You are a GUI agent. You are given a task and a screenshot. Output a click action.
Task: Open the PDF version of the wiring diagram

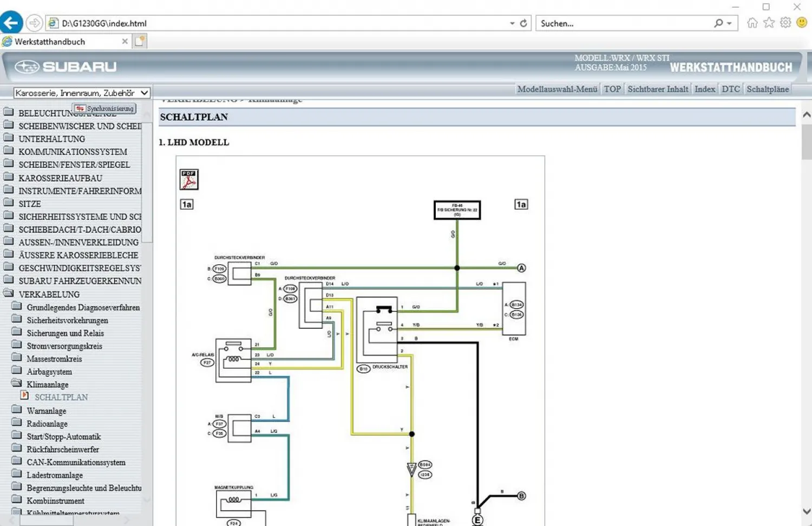pos(189,179)
